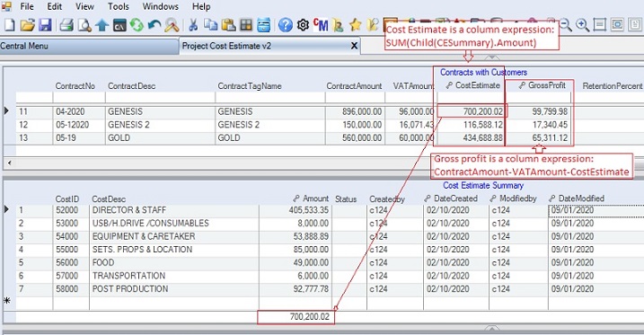Open Help via question mark icon
The height and width of the screenshot is (335, 644).
(285, 25)
